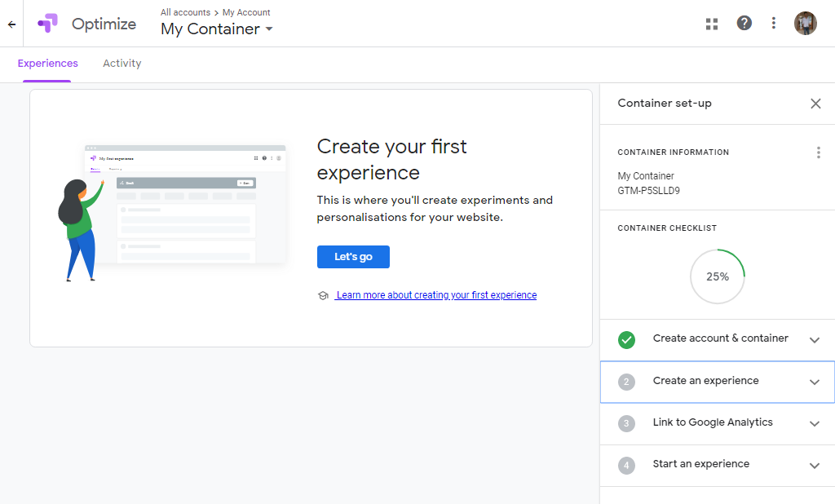The height and width of the screenshot is (504, 835).
Task: Go to My Account breadcrumb
Action: click(x=246, y=12)
